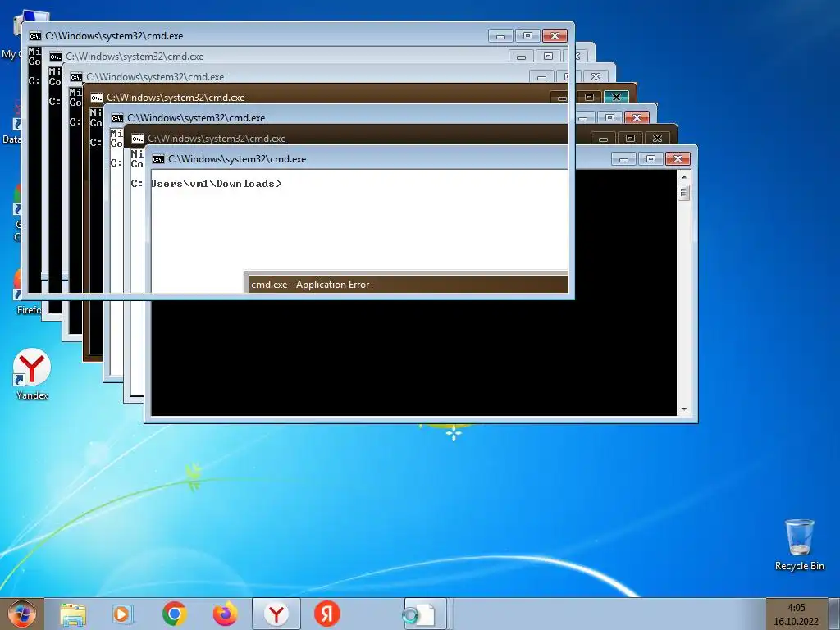The width and height of the screenshot is (840, 630).
Task: Click cmd icon in third cascaded window title
Action: (76, 77)
